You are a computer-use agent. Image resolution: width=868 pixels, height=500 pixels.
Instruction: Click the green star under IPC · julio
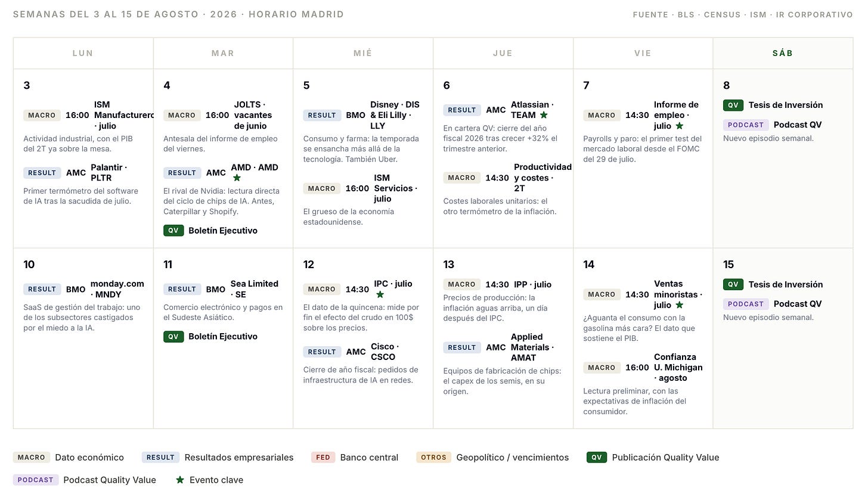click(x=380, y=294)
